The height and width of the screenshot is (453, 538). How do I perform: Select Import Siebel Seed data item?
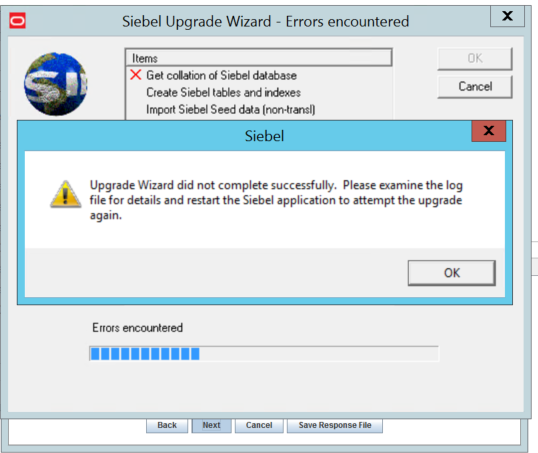coord(231,109)
